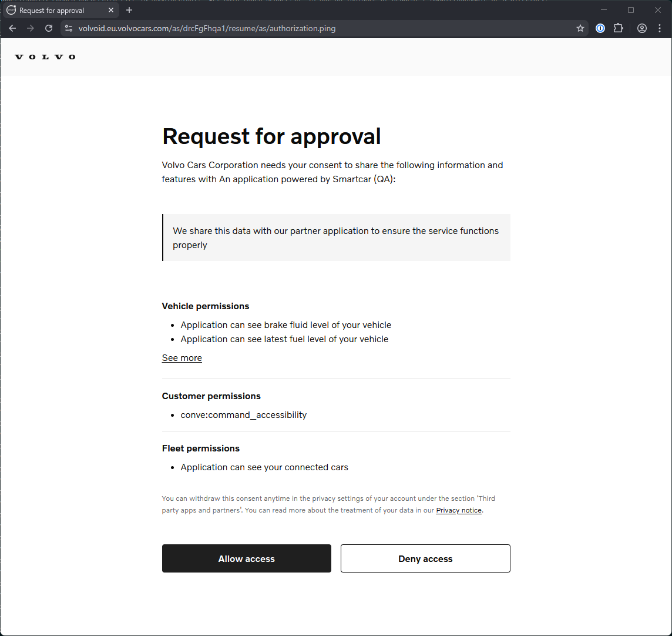Click the 'You can withdraw this consent anytime' text
The image size is (672, 636).
coord(328,504)
